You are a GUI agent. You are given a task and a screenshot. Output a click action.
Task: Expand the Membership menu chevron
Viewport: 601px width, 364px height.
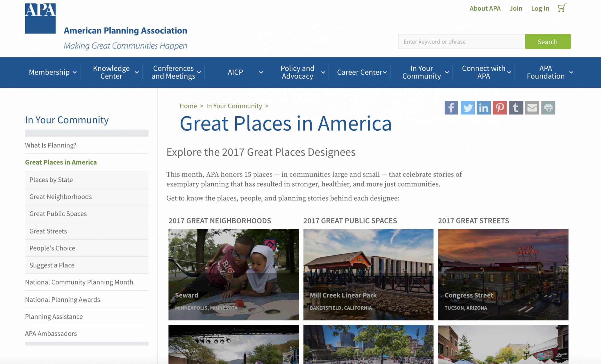75,72
